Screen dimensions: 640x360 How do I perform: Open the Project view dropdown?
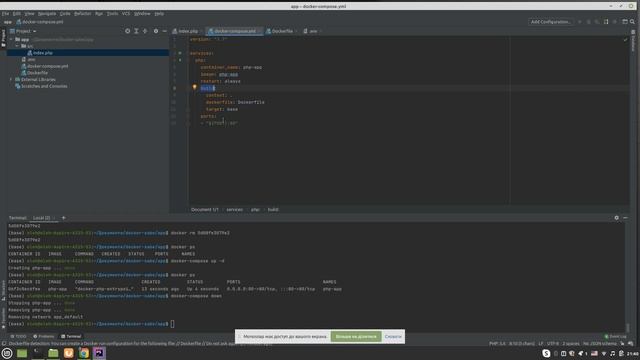(23, 31)
